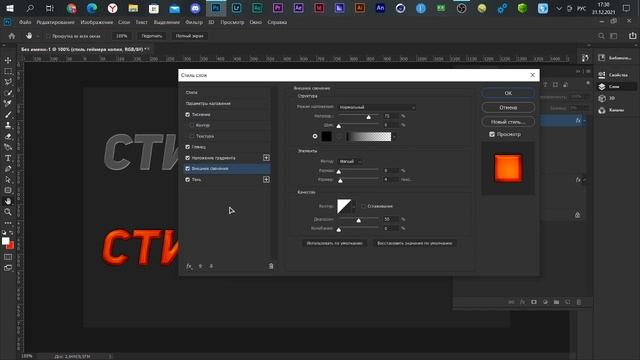Add another Тень effect with plus
The width and height of the screenshot is (640, 360).
point(266,180)
